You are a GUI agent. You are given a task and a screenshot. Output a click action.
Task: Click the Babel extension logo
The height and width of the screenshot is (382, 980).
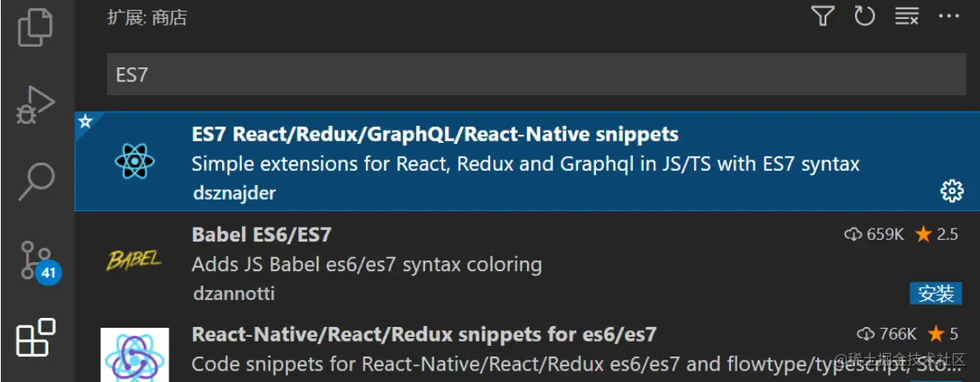tap(134, 262)
